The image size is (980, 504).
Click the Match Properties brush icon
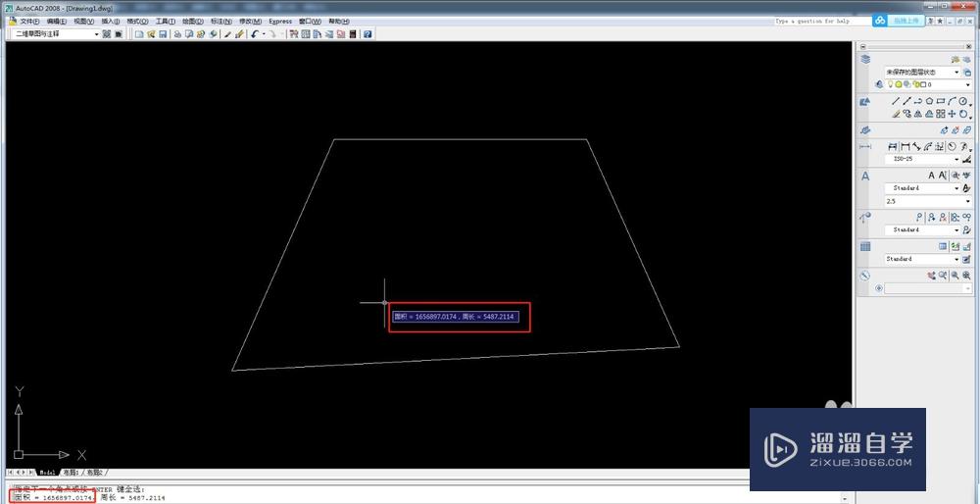pos(228,33)
